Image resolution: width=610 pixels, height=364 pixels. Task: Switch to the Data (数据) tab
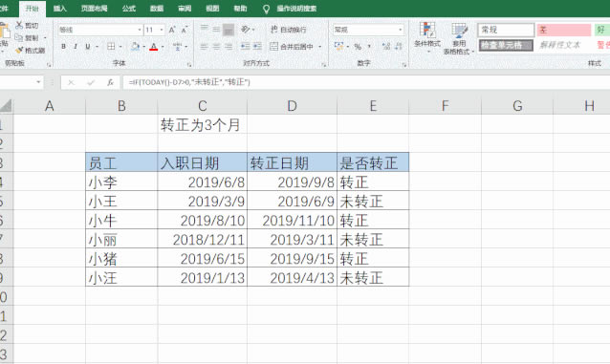157,9
